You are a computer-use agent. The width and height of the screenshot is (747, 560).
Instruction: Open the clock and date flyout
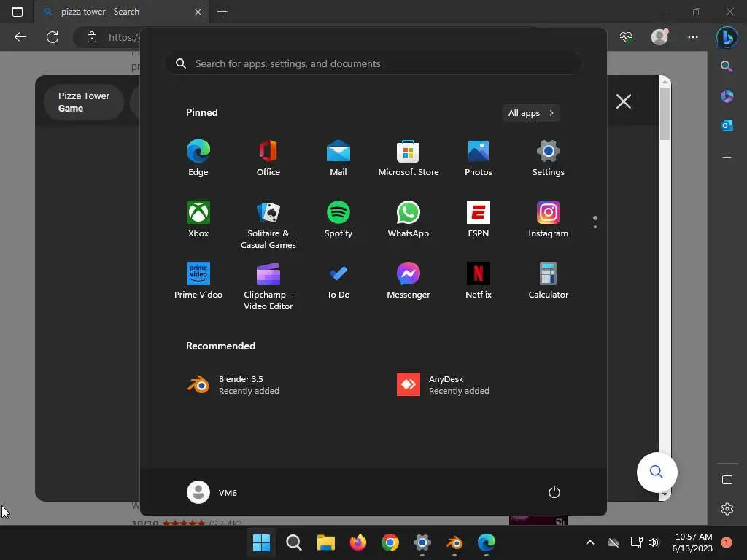tap(692, 542)
